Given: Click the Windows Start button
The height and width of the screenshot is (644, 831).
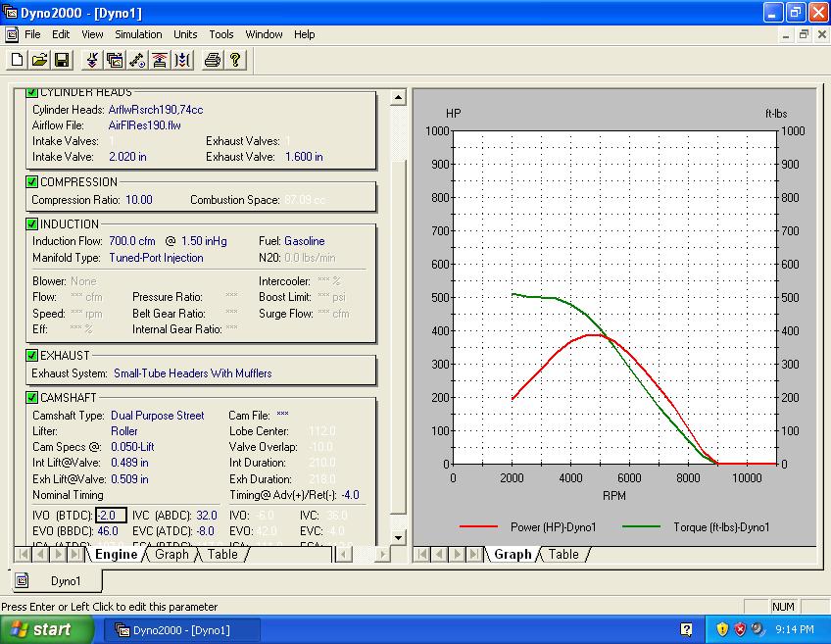Looking at the screenshot, I should coord(47,629).
